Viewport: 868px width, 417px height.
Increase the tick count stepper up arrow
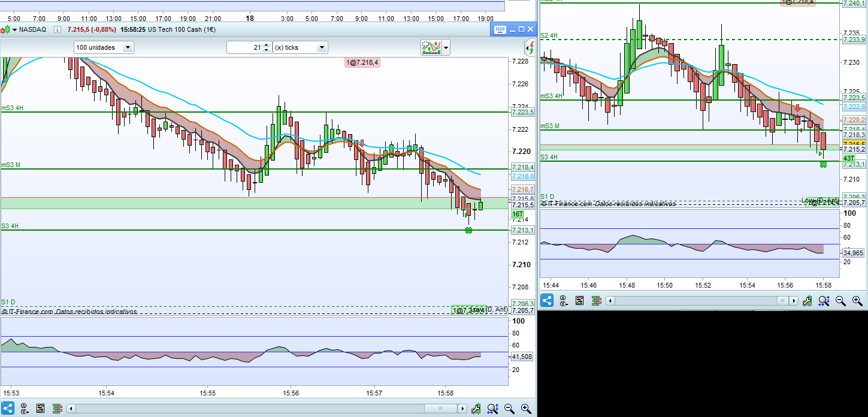[266, 44]
